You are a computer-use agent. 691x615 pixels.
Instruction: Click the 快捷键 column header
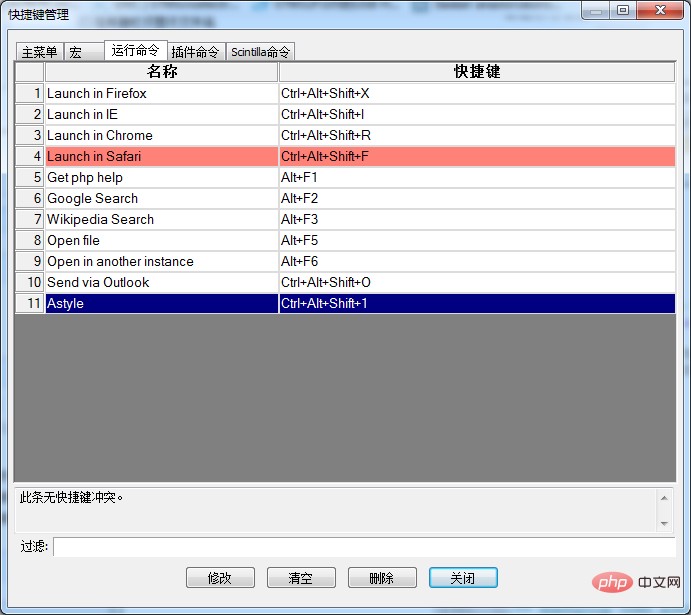pos(477,72)
